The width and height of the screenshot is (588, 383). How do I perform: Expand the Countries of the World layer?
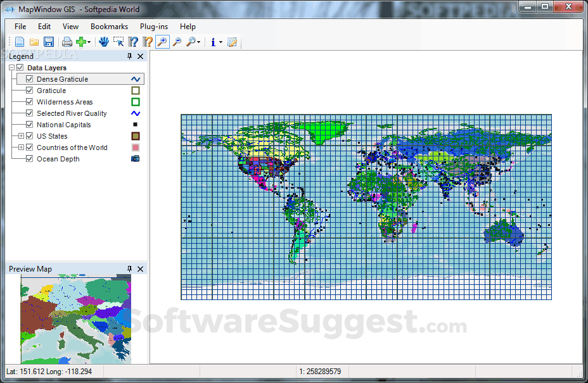[x=21, y=148]
